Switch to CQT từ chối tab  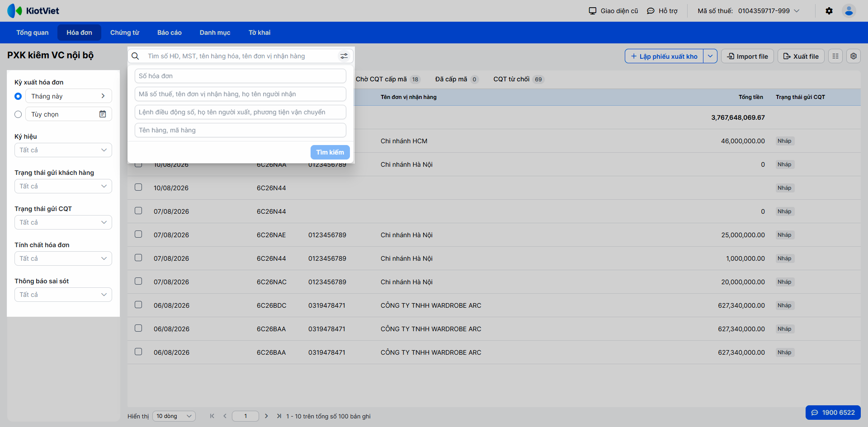click(518, 79)
